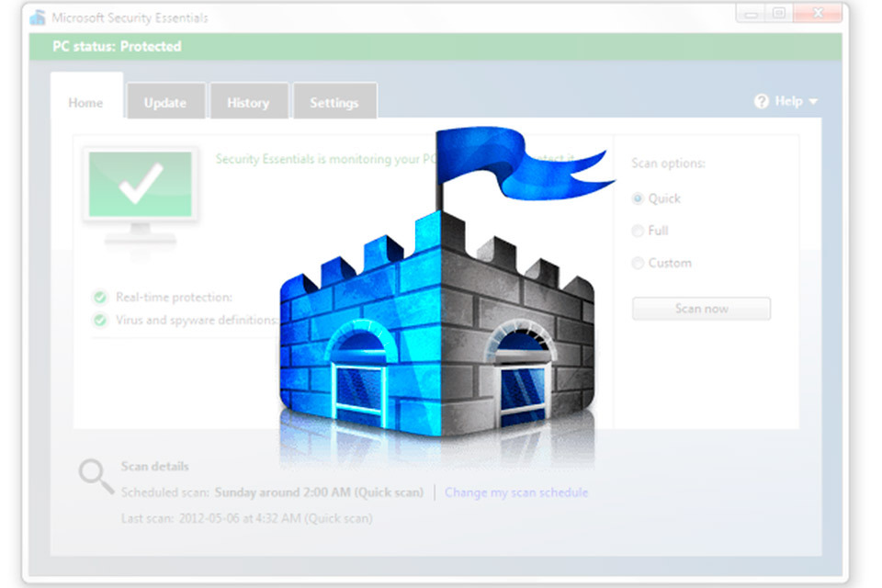Click the magnifying glass Scan details icon
Viewport: 882px width, 588px height.
pos(96,476)
